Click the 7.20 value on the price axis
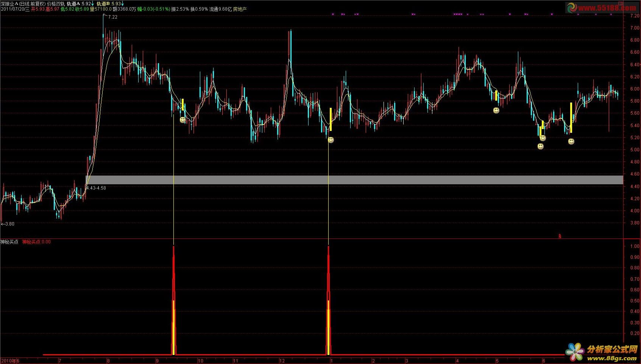 [635, 16]
